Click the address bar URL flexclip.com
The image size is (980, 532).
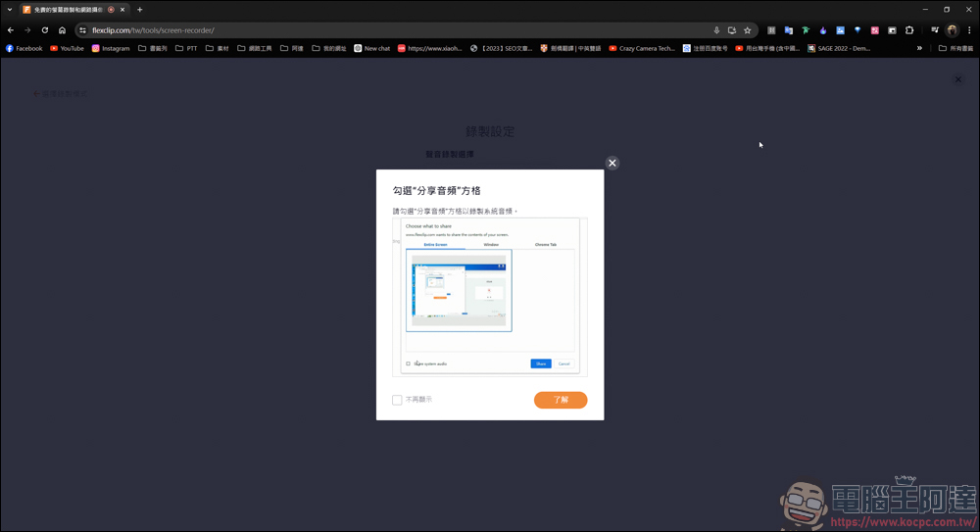[x=153, y=30]
